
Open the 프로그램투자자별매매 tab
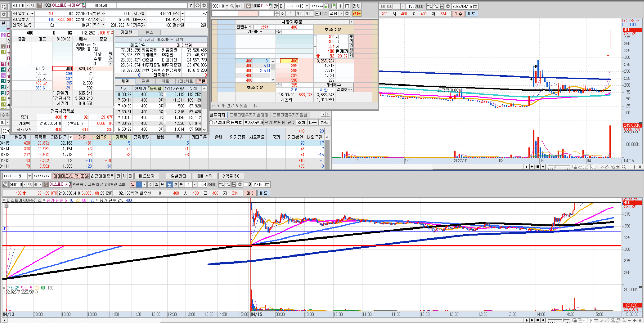pyautogui.click(x=249, y=115)
